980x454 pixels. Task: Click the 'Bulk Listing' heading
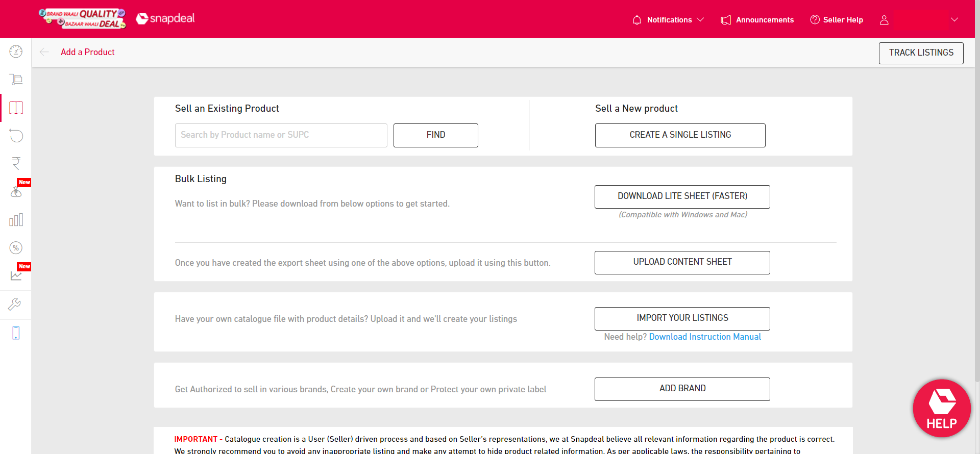pos(201,179)
